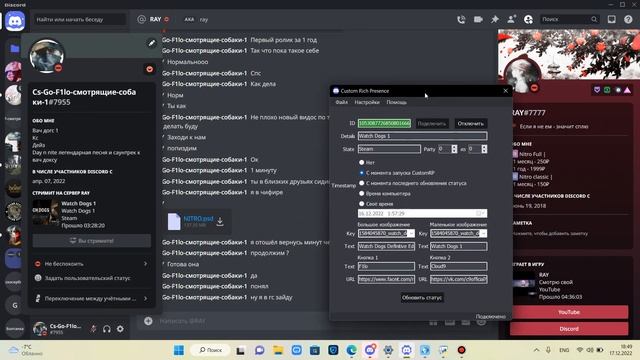Add friends to this DM
The image size is (640, 360).
[x=511, y=19]
